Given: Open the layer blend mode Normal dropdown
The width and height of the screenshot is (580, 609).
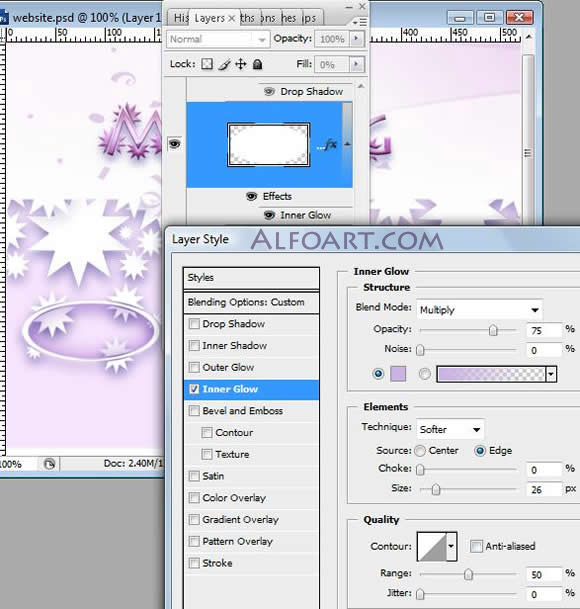Looking at the screenshot, I should pyautogui.click(x=218, y=39).
